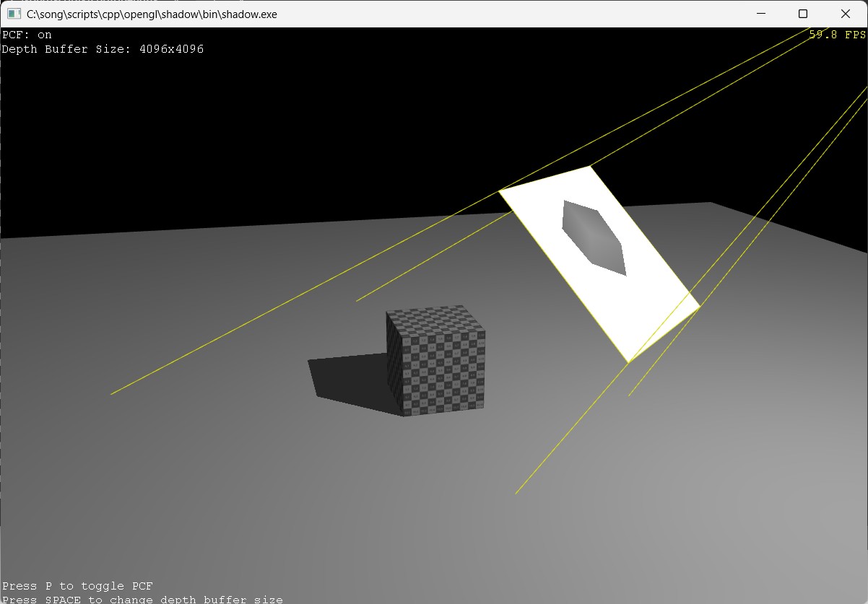The image size is (868, 604).
Task: Click the checkered cube in the scene
Action: (x=435, y=361)
